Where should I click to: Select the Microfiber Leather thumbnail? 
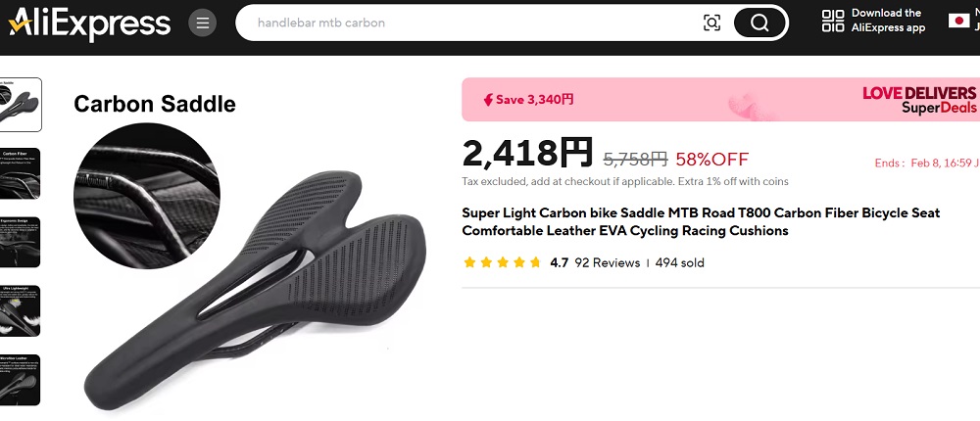click(20, 380)
